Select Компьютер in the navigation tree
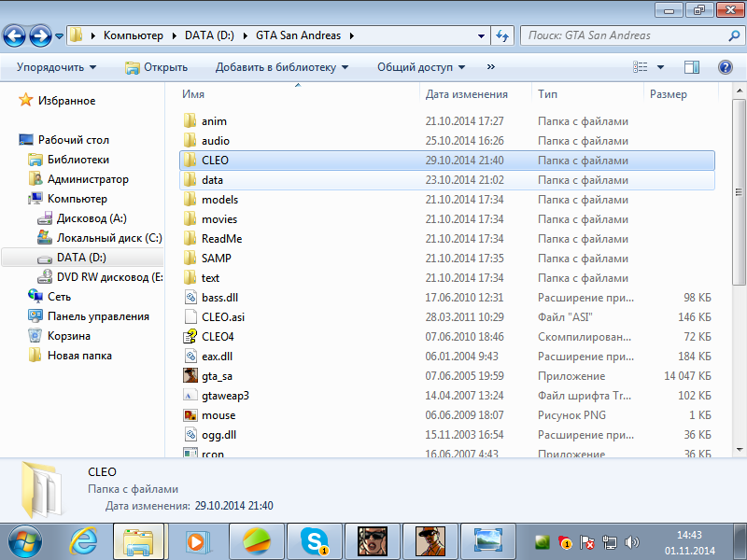The image size is (747, 560). tap(67, 199)
